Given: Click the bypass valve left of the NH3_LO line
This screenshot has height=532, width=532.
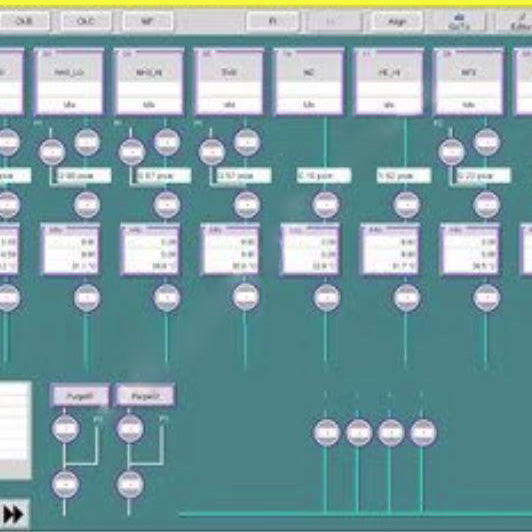Looking at the screenshot, I should coord(52,153).
